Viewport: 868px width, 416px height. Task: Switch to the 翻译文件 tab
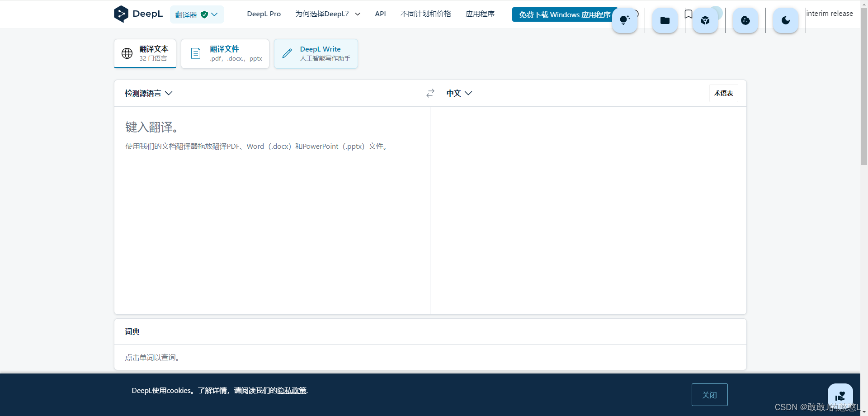point(225,53)
